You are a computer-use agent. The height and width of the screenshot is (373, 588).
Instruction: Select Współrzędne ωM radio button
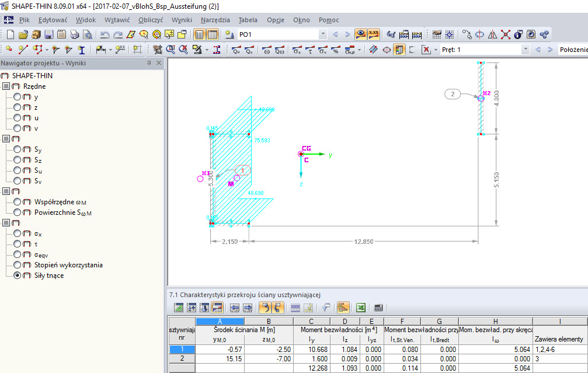(x=18, y=202)
